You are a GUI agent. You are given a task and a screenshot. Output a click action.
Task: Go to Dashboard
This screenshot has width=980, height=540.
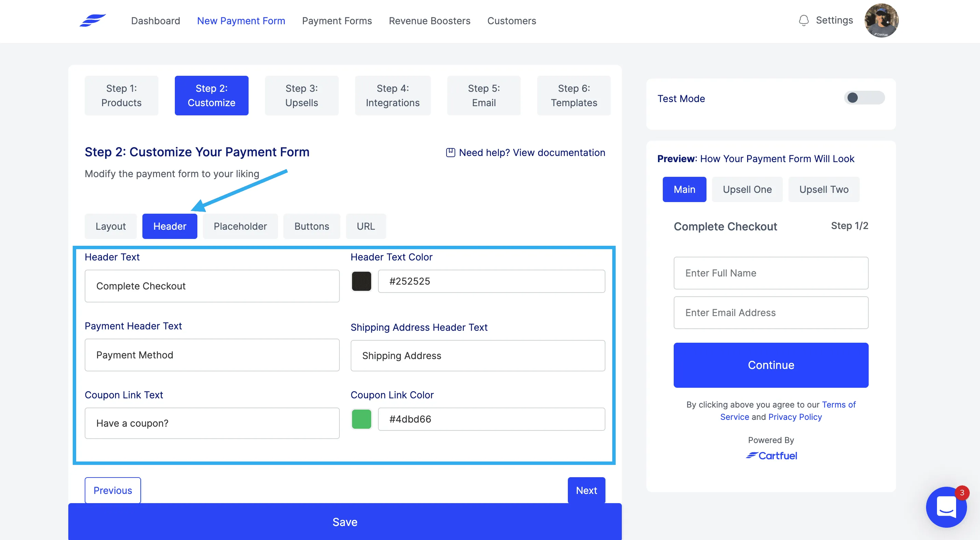(156, 20)
